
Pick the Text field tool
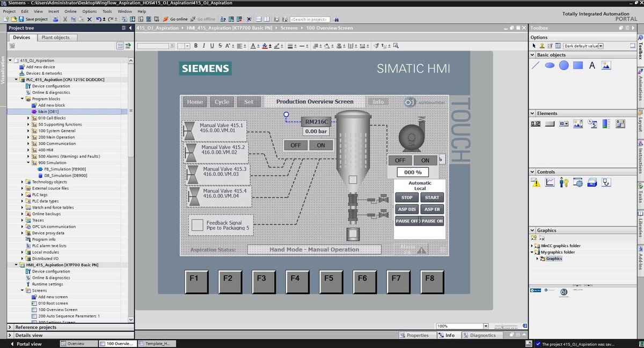pos(592,65)
